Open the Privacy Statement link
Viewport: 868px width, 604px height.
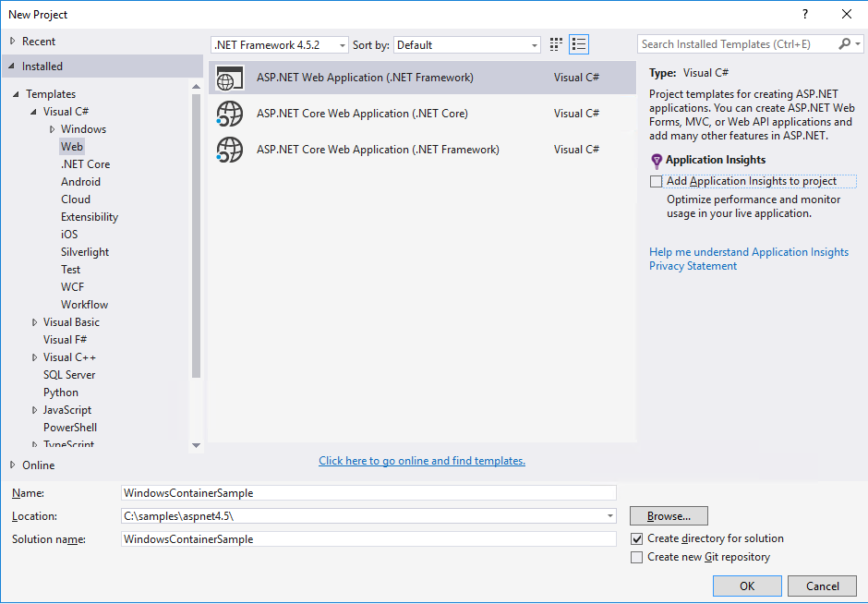click(693, 266)
